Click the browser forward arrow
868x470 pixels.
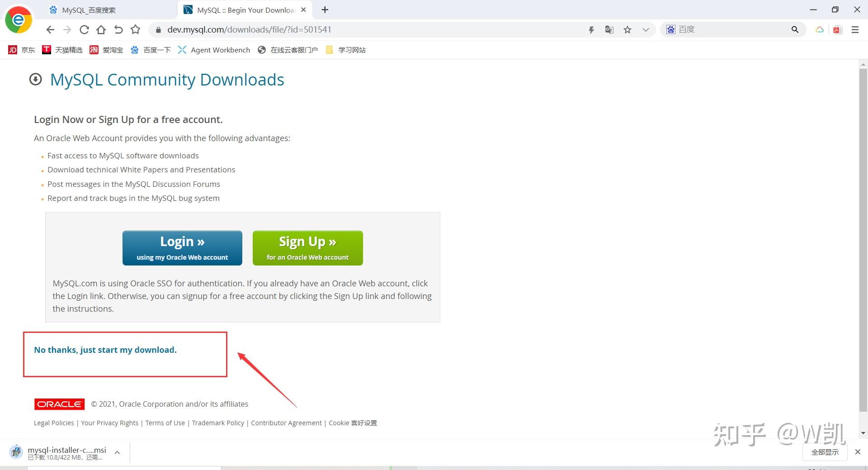tap(67, 30)
